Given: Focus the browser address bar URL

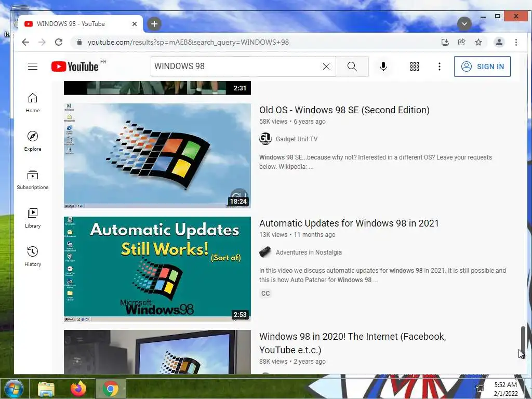Looking at the screenshot, I should [188, 42].
